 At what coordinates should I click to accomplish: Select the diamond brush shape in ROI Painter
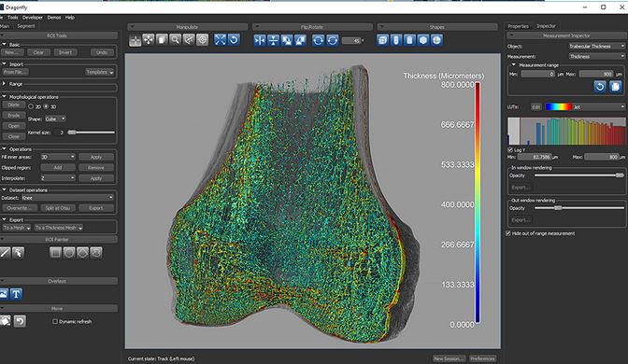pos(82,253)
